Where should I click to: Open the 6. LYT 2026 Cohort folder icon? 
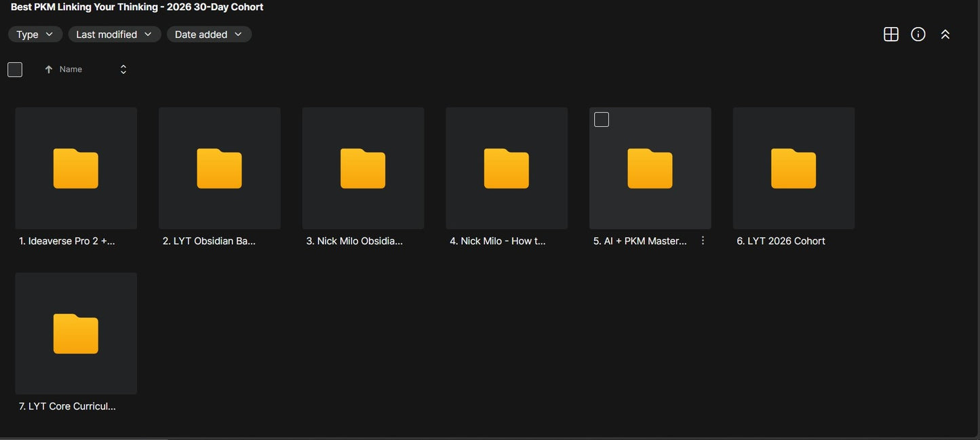tap(793, 168)
